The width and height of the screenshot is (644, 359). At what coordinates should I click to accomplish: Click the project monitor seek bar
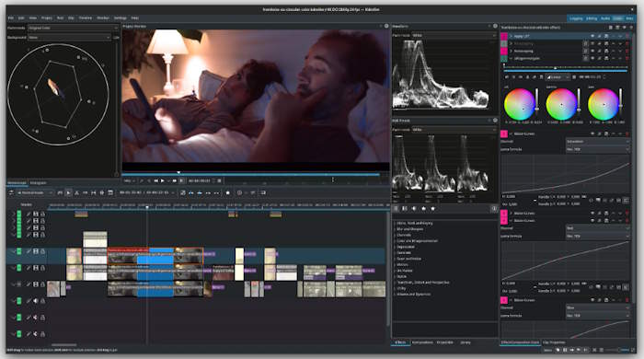(251, 174)
